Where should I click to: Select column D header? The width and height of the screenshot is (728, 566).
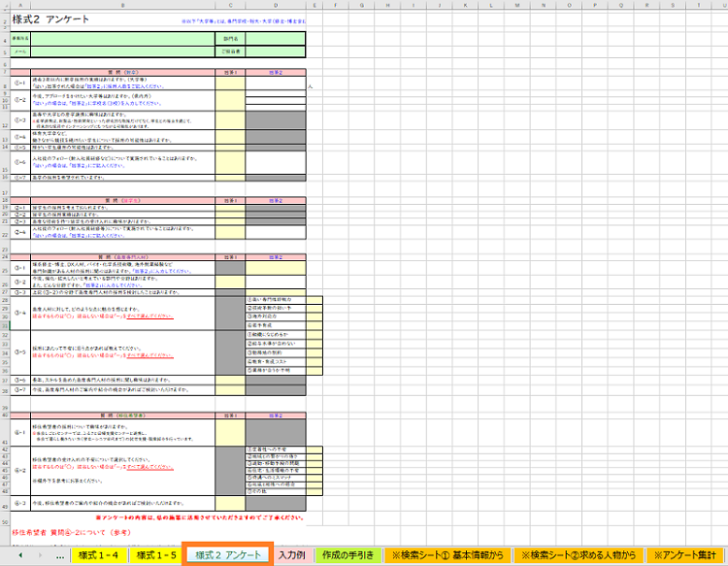[275, 5]
